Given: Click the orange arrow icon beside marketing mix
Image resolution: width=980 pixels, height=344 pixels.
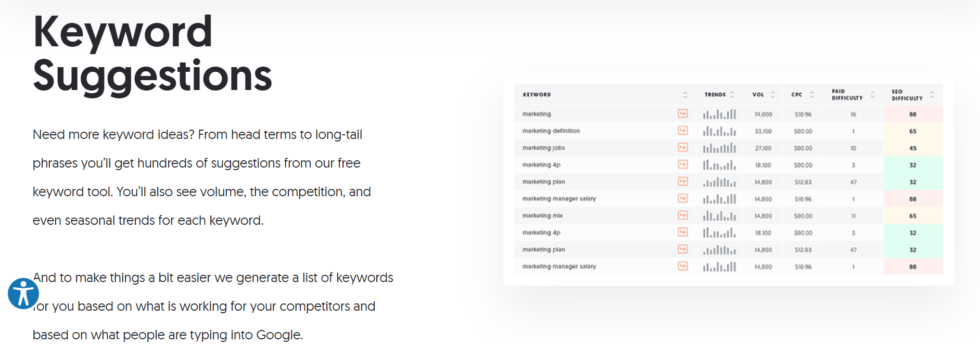Looking at the screenshot, I should (683, 215).
